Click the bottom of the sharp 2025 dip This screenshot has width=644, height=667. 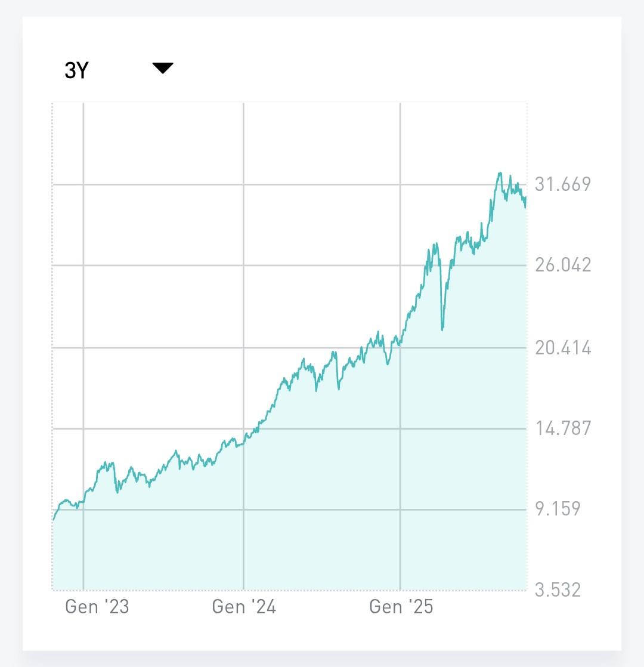coord(442,329)
